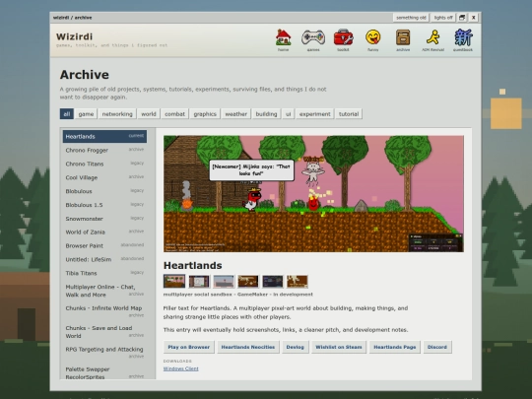Viewport: 532px width, 399px height.
Task: Click the Wizirdi site title
Action: coord(74,36)
